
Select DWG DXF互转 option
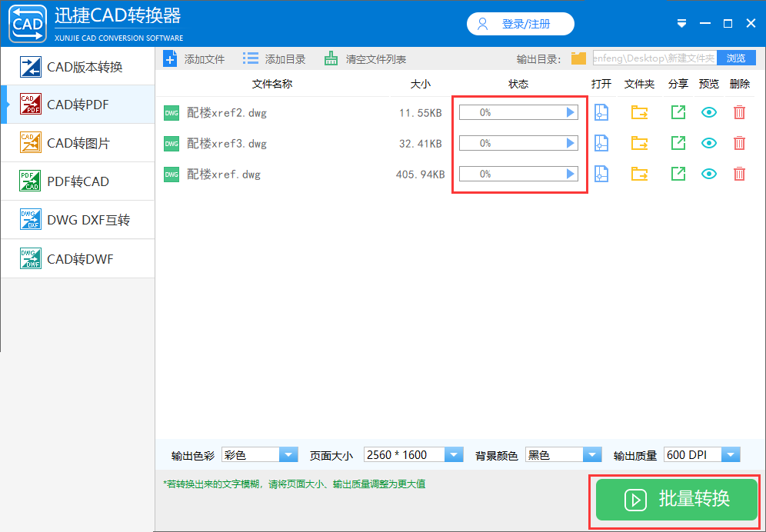pyautogui.click(x=78, y=220)
